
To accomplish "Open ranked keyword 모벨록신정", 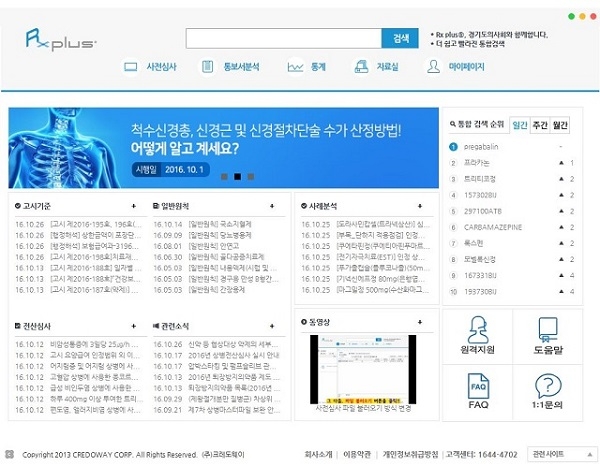I will pos(479,259).
